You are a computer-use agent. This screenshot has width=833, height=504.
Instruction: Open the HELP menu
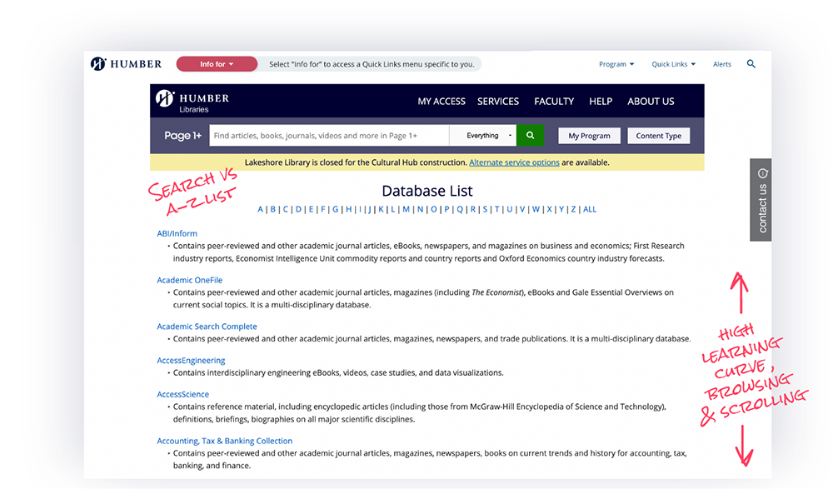(x=601, y=102)
